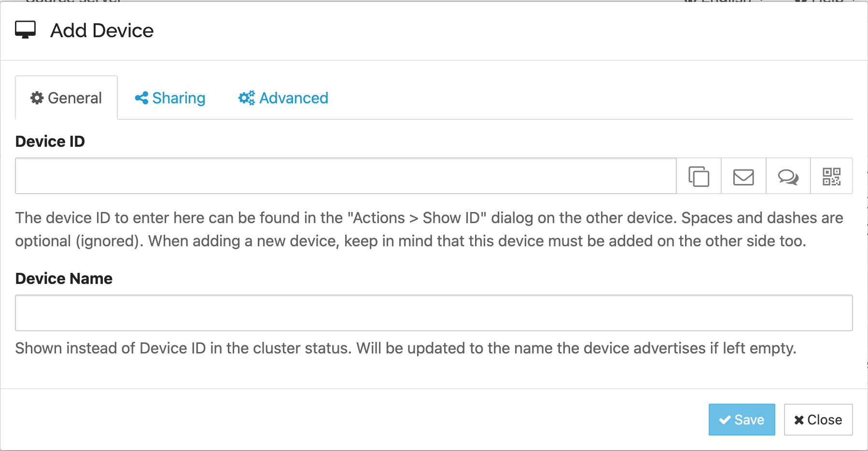Open the QR code scanner icon
The height and width of the screenshot is (451, 868).
(x=831, y=176)
